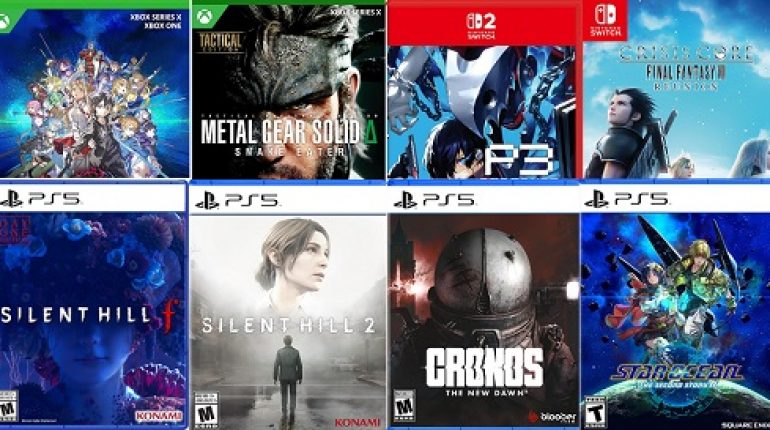Screen dimensions: 770x430
Task: Click the Konami logo on Silent Hill 2 cover
Action: (358, 422)
